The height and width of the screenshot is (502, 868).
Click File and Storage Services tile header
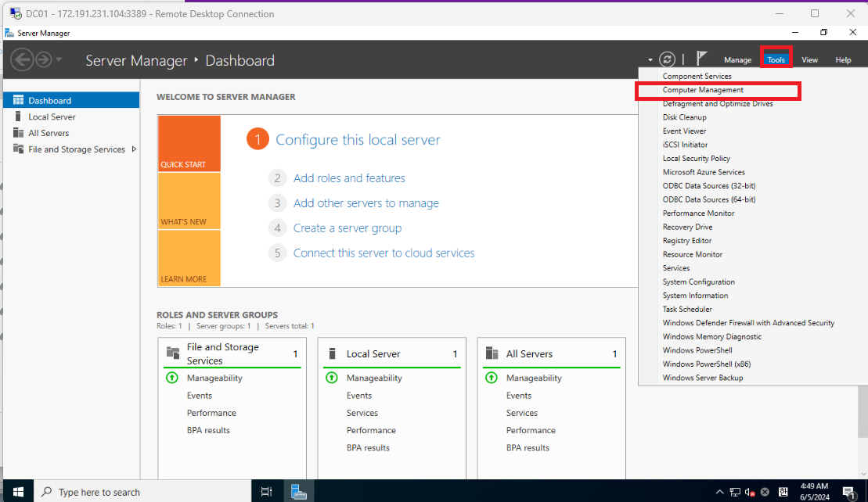[x=232, y=353]
